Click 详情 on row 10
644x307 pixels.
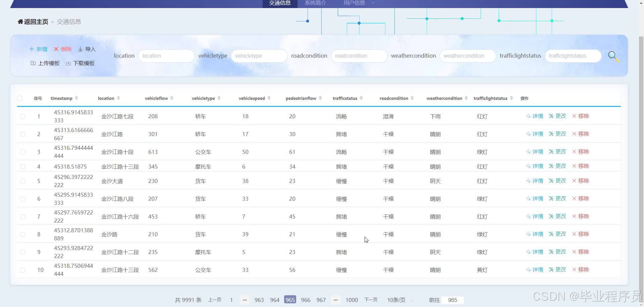click(x=535, y=269)
